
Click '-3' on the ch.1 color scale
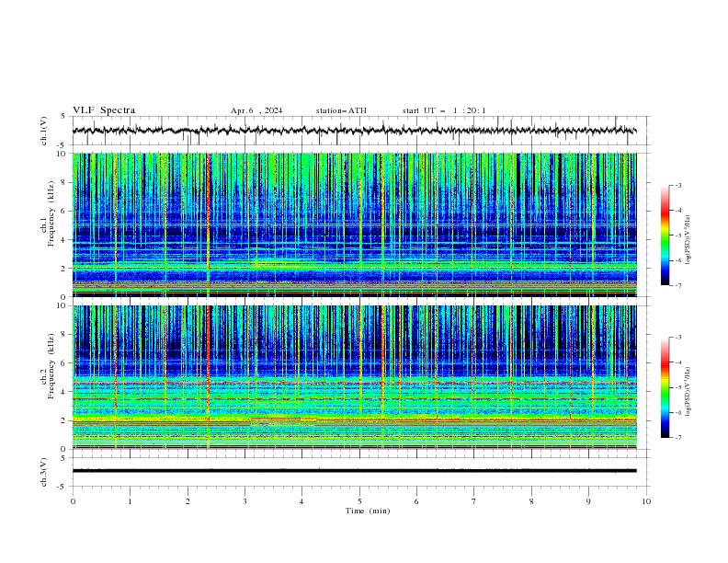[x=678, y=185]
